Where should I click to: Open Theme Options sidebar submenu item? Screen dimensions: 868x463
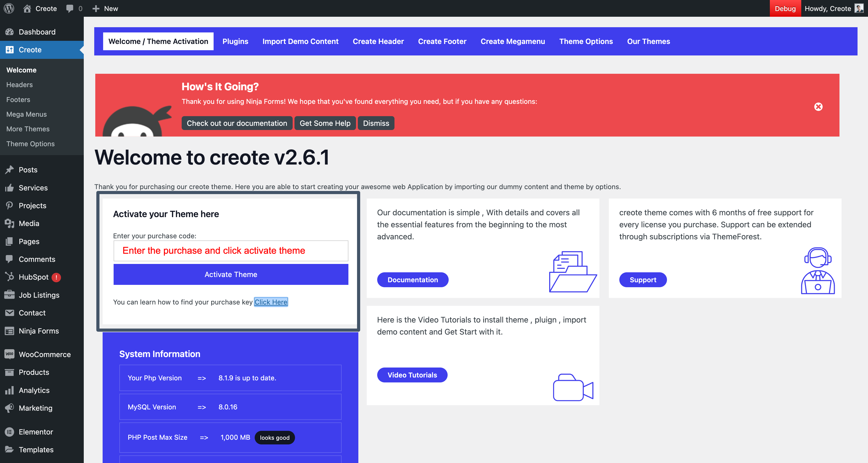click(30, 144)
